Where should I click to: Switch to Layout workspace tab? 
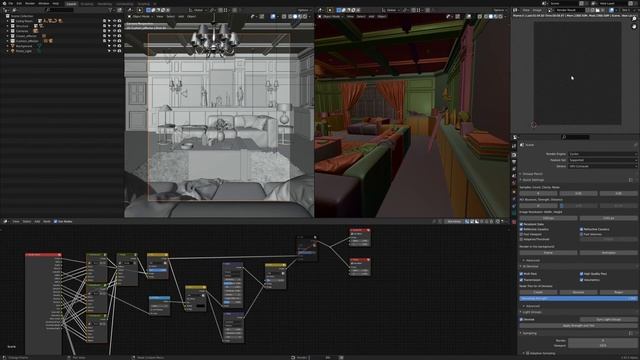pyautogui.click(x=71, y=4)
